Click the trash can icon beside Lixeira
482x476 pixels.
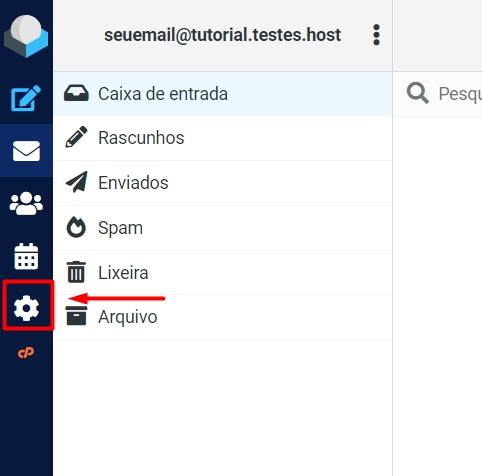pos(76,272)
